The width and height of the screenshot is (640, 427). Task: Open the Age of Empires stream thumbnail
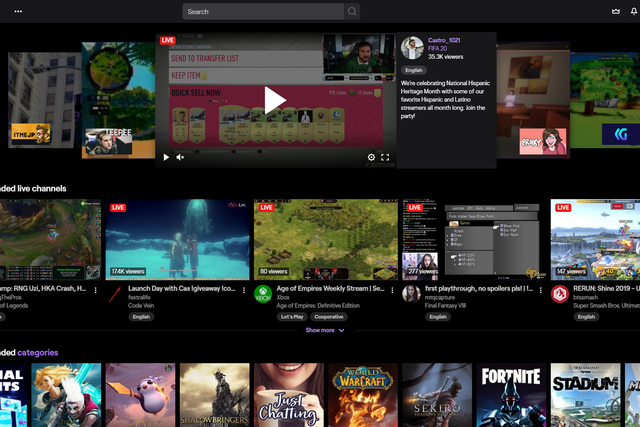[326, 240]
